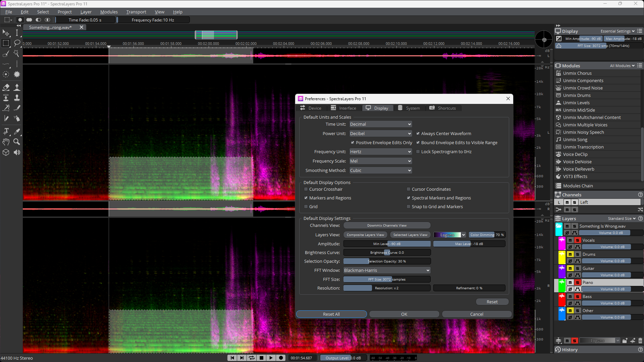644x362 pixels.
Task: Adjust the Selection Opacity slider
Action: (387, 261)
